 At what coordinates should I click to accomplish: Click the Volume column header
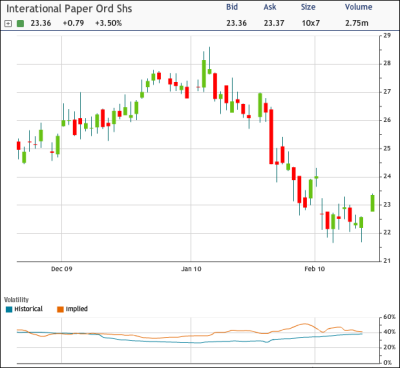coord(359,7)
